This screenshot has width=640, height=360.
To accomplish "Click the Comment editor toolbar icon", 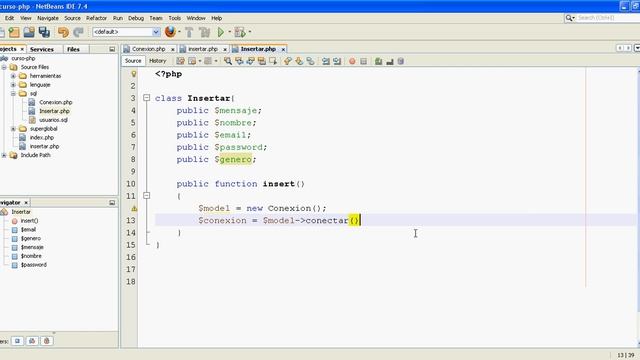I will pyautogui.click(x=378, y=61).
